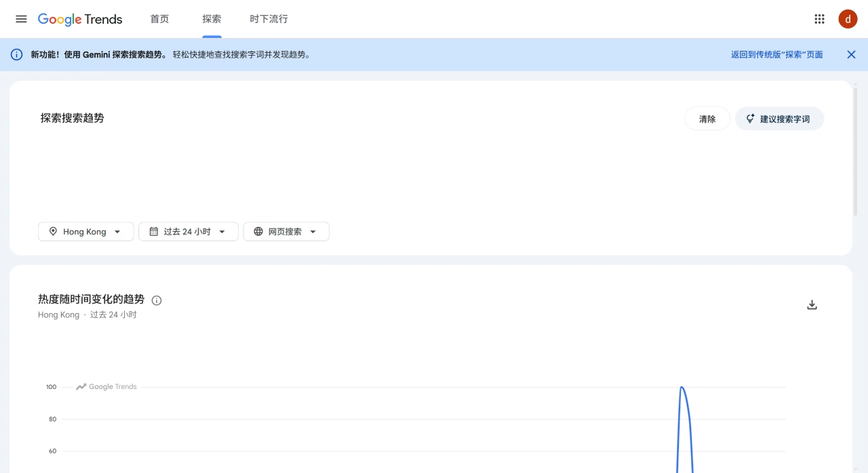Show info about 热度随时间变化的趋势

coord(157,300)
